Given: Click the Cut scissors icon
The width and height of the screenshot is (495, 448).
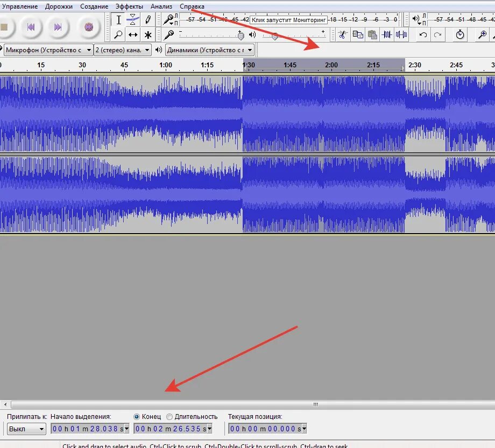Looking at the screenshot, I should tap(343, 34).
